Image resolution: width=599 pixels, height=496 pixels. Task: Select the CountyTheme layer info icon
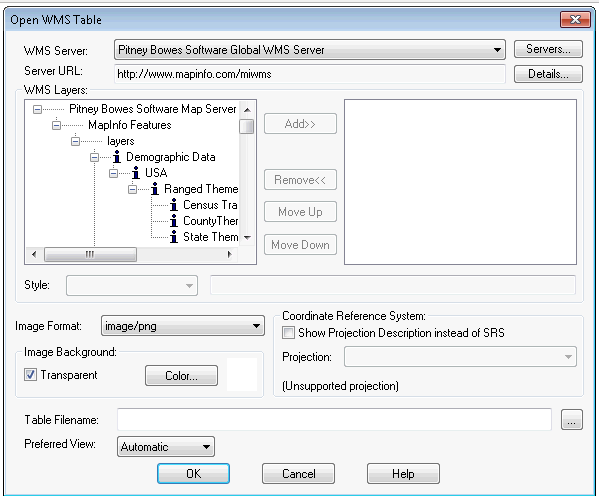174,221
